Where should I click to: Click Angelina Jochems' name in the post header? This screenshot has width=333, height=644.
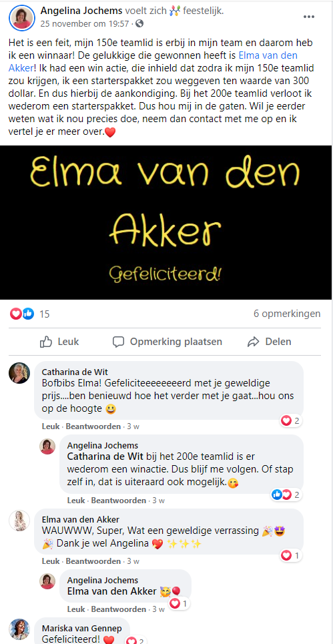[81, 11]
